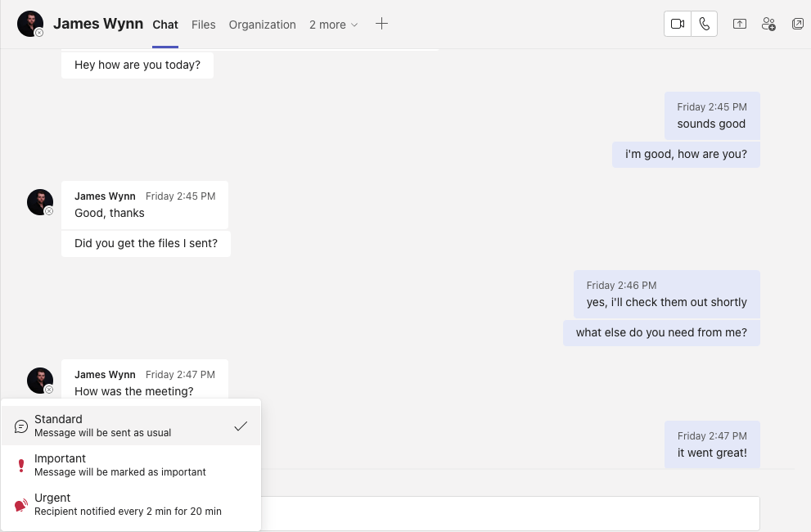
Task: Click the Urgent bell icon
Action: pos(20,503)
